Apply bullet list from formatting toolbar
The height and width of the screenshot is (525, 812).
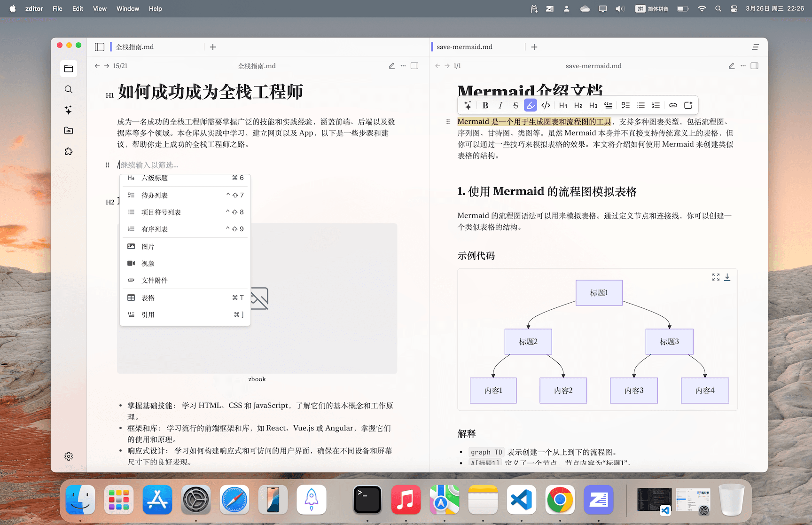click(640, 105)
